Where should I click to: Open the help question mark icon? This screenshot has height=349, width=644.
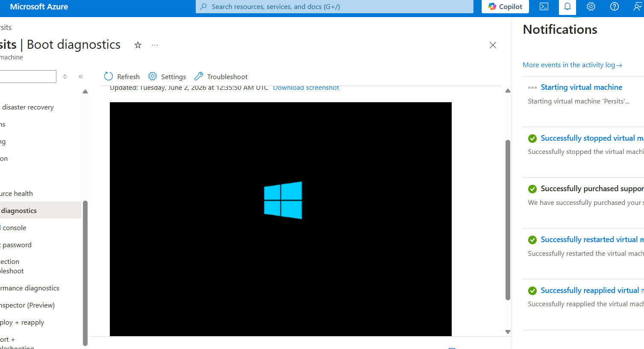point(615,7)
